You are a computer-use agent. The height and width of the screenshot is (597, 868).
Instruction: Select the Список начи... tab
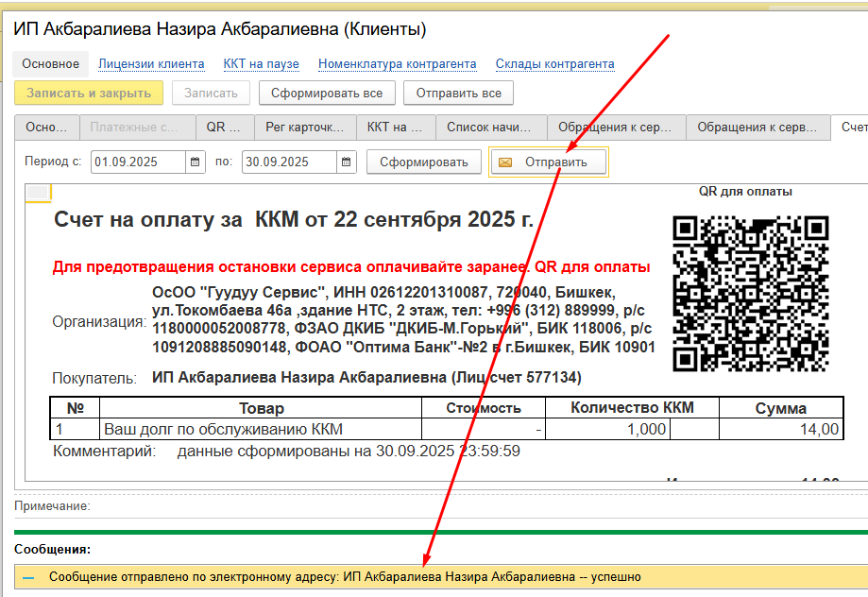489,128
